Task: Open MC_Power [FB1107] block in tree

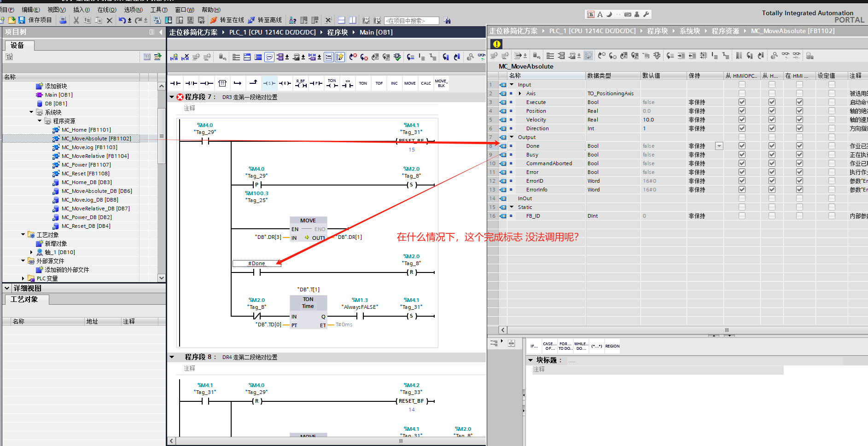Action: tap(86, 165)
